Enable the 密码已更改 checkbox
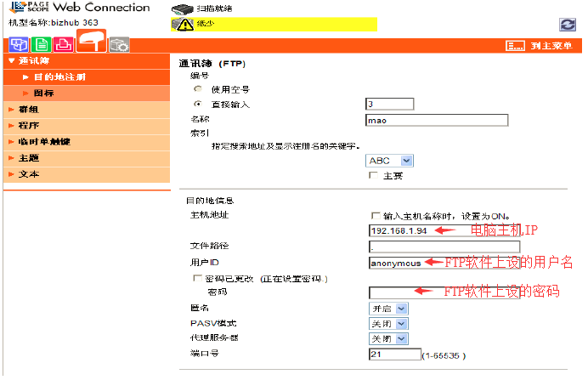 coord(197,278)
